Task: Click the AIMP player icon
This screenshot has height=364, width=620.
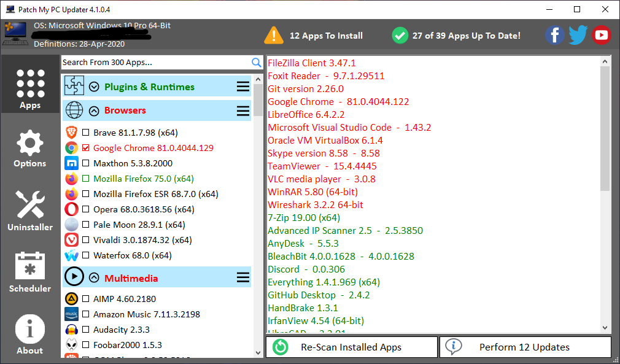Action: point(72,299)
